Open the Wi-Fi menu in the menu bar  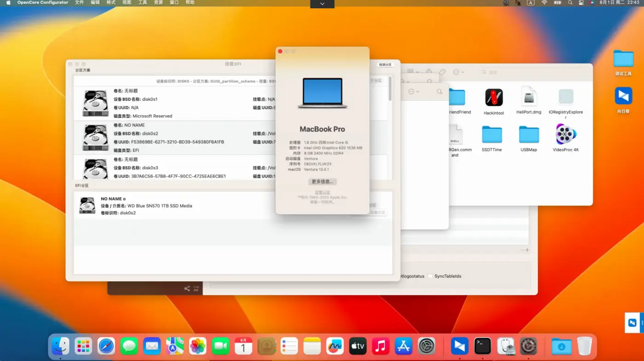pos(544,3)
